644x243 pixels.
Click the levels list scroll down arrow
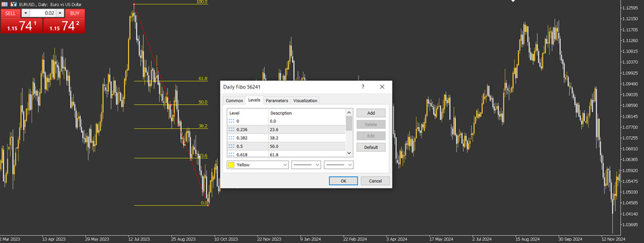349,153
